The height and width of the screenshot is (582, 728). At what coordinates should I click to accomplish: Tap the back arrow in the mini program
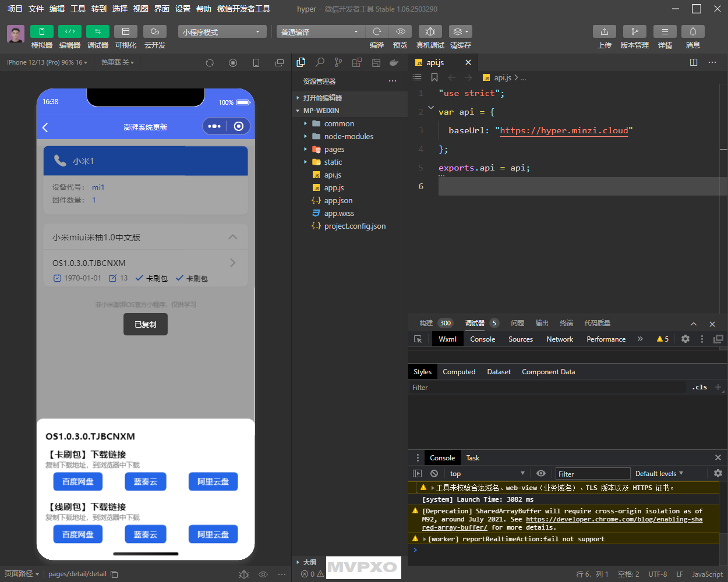(x=45, y=127)
